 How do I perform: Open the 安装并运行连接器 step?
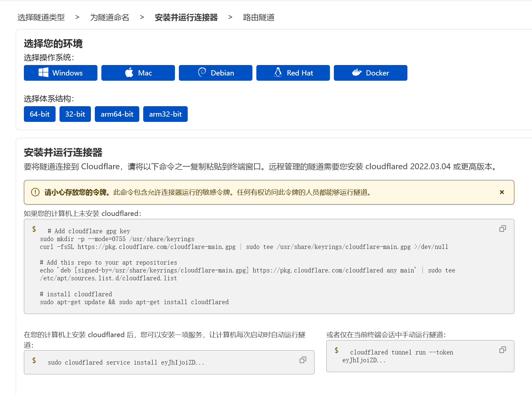tap(186, 17)
